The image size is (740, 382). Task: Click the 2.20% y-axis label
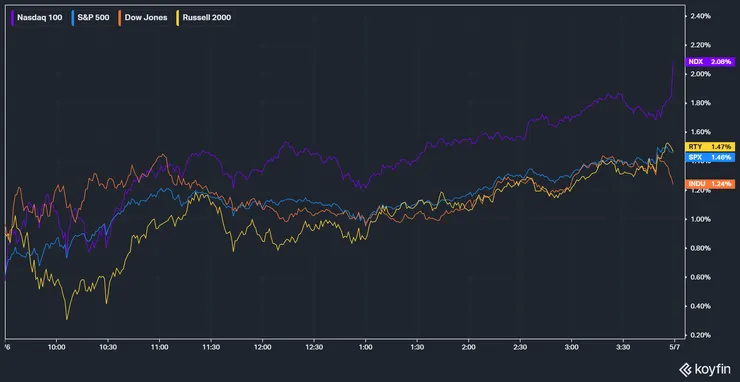tap(700, 45)
